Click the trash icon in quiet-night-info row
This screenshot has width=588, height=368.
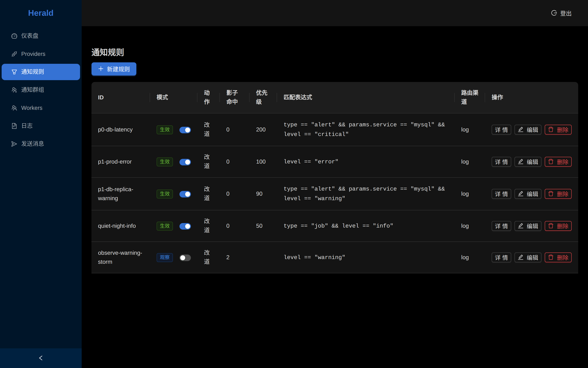pos(551,226)
